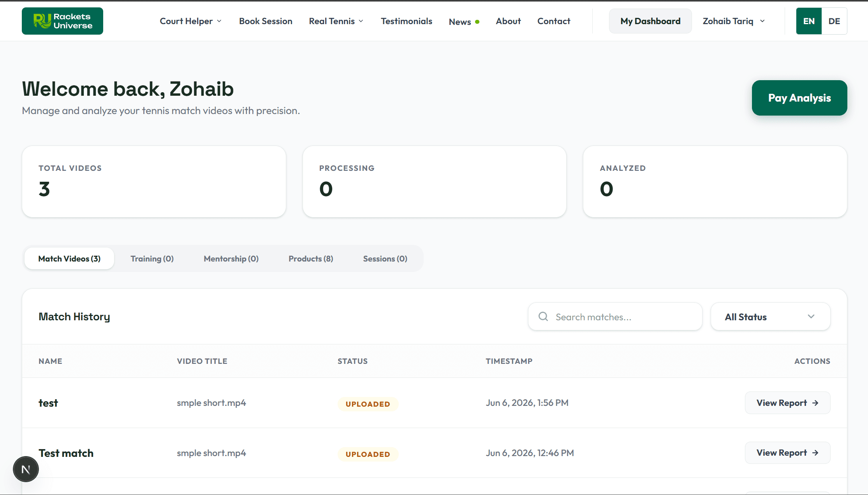The image size is (868, 495).
Task: Expand the Court Helper menu
Action: pyautogui.click(x=191, y=21)
